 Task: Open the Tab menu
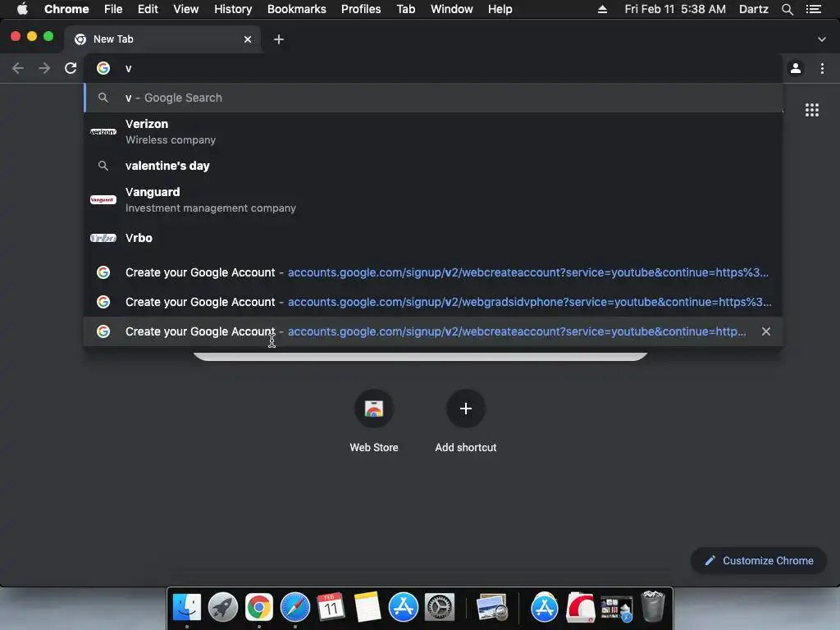coord(405,9)
